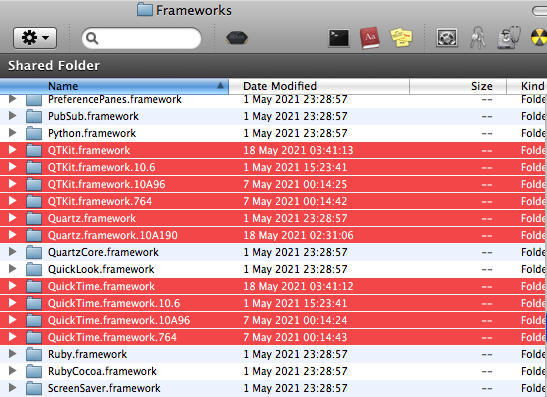Sort by the Name column header
The image size is (547, 397).
[114, 86]
